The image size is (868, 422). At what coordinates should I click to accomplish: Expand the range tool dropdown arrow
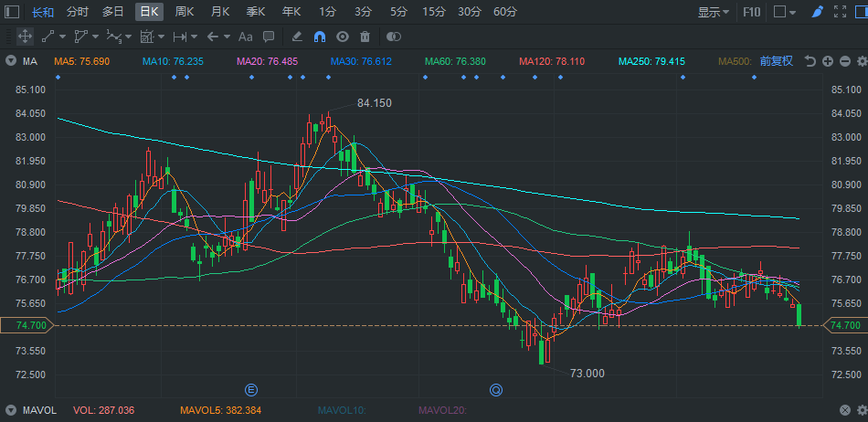pyautogui.click(x=194, y=37)
